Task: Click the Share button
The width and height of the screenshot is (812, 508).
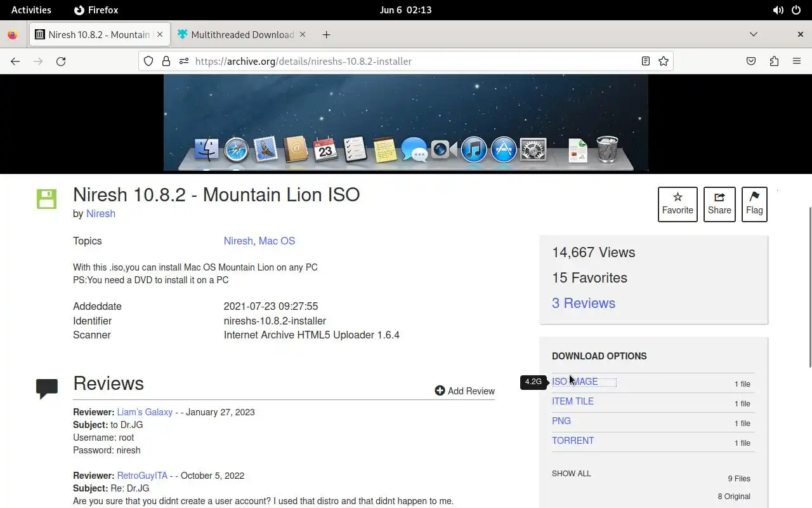Action: point(719,204)
